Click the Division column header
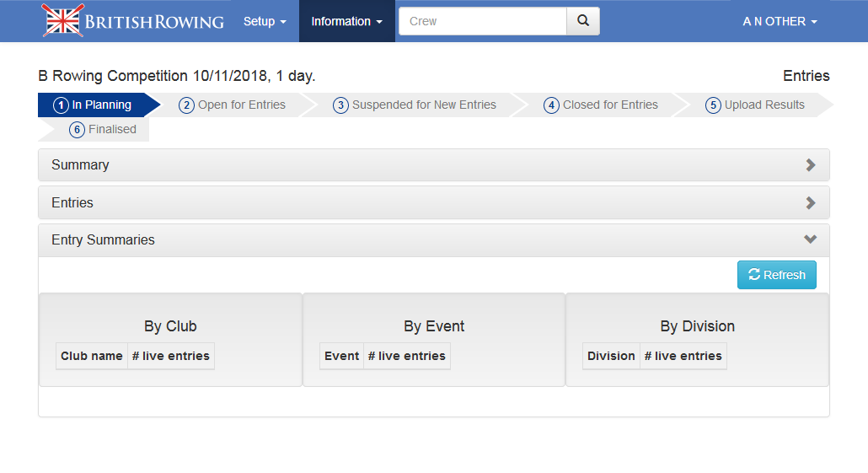The image size is (868, 473). (611, 356)
